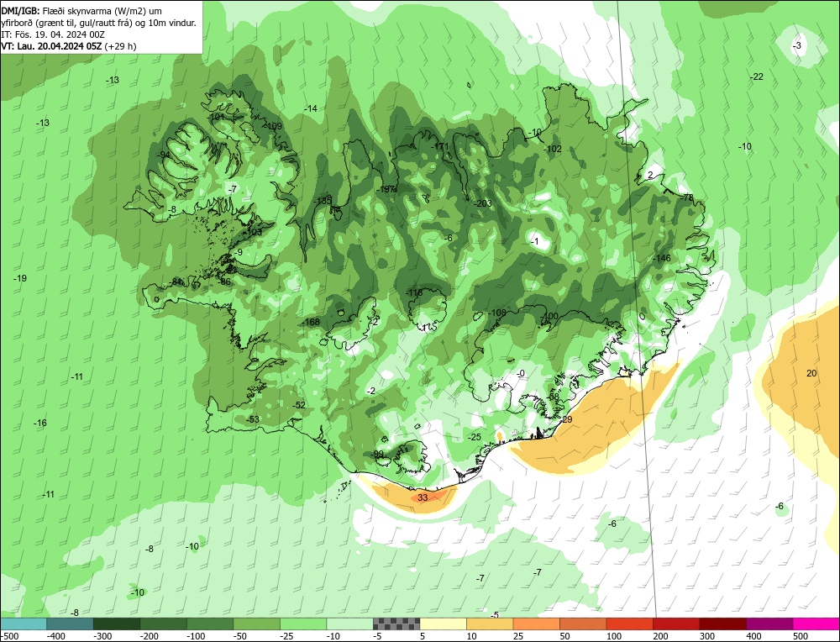Click the '-94' value in the Westfjords
840x642 pixels.
pos(164,155)
